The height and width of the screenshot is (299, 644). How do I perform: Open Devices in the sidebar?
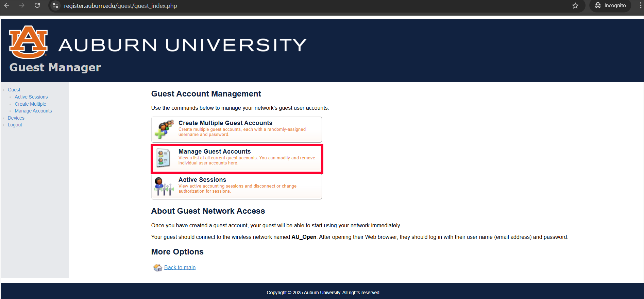pyautogui.click(x=16, y=118)
